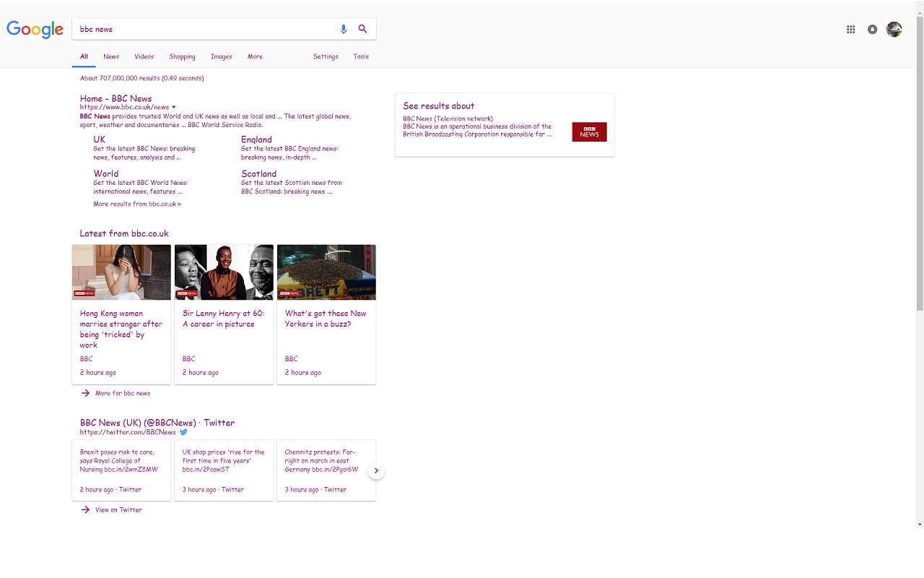The image size is (924, 578).
Task: Activate voice search microphone icon
Action: [x=344, y=29]
